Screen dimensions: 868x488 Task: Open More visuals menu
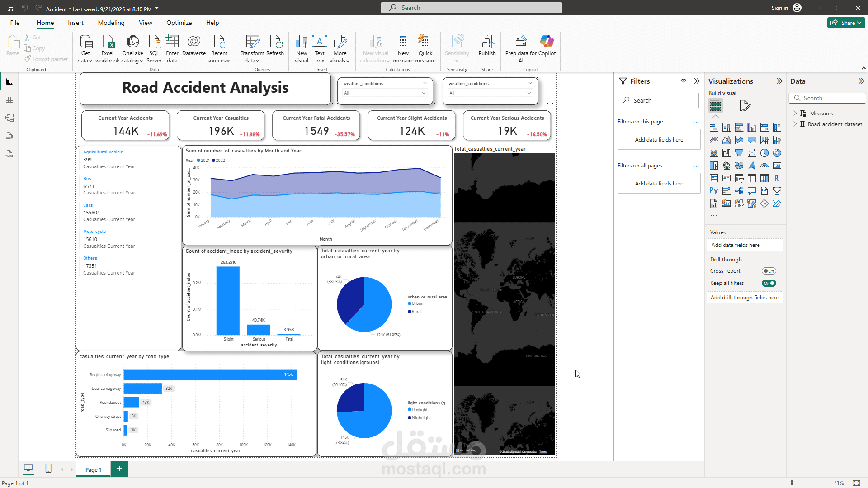click(340, 49)
